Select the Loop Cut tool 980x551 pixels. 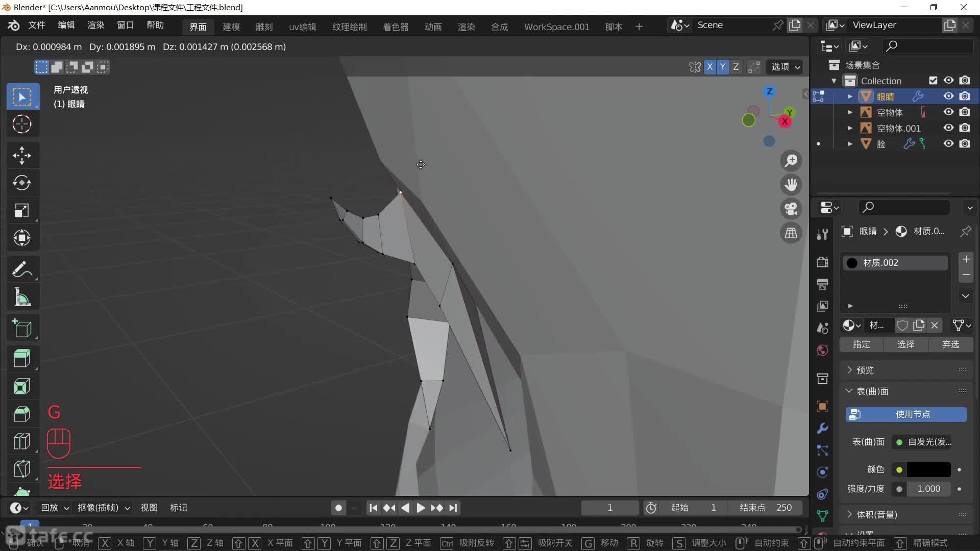(22, 441)
